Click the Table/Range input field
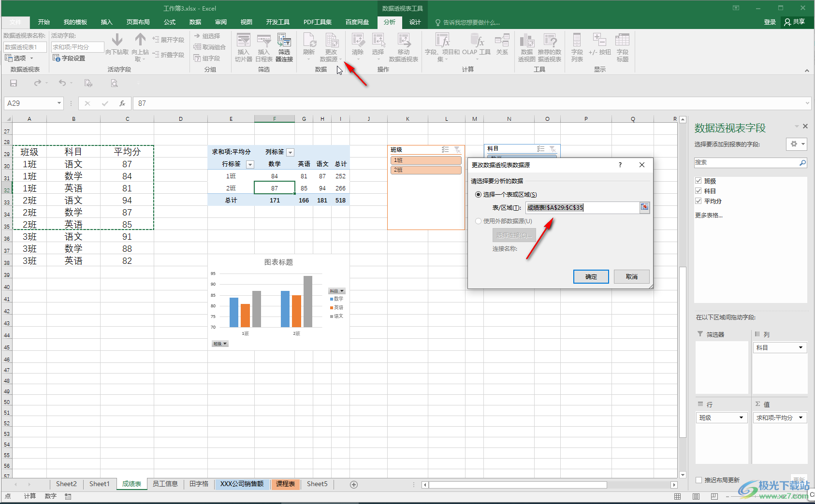The image size is (815, 504). (x=582, y=207)
